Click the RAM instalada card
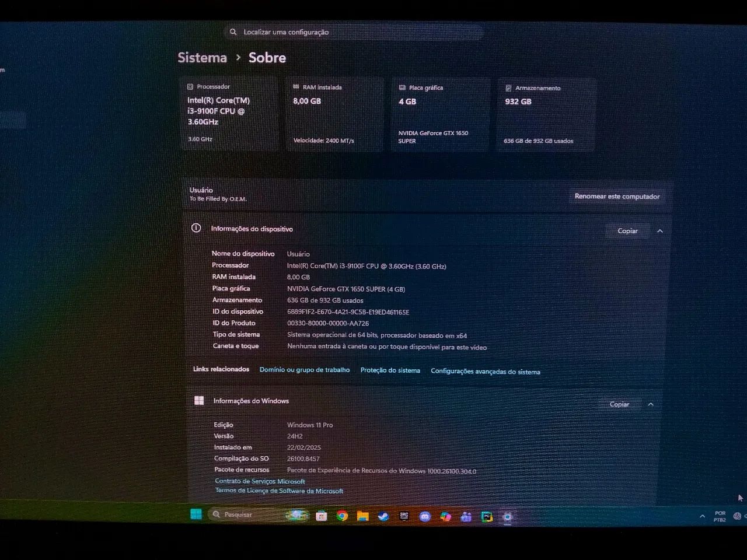The height and width of the screenshot is (560, 747). click(x=335, y=114)
